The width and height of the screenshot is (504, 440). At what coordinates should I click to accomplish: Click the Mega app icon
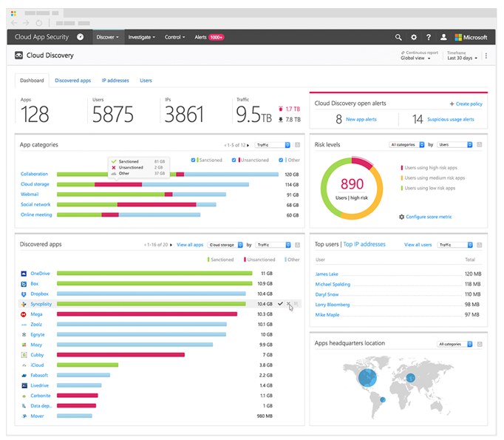pyautogui.click(x=24, y=314)
